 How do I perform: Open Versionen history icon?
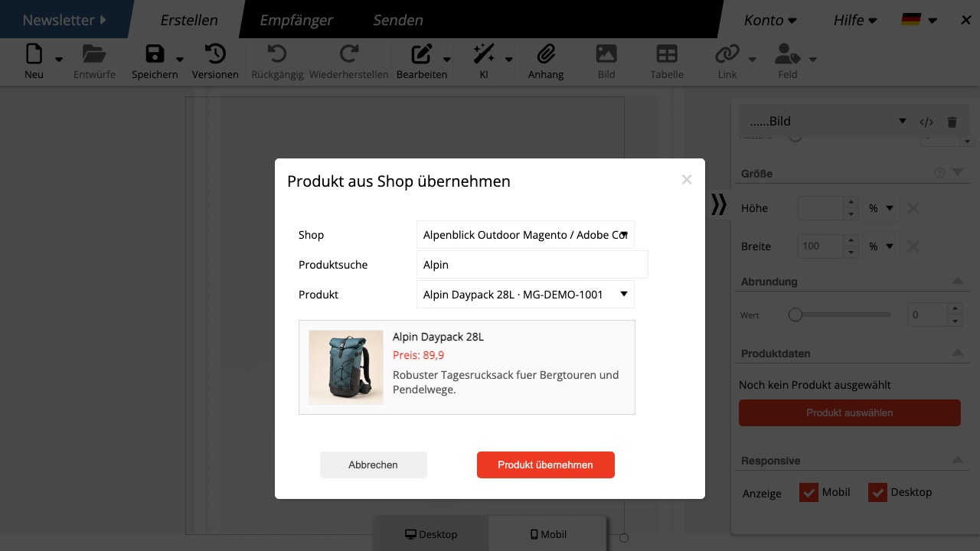pyautogui.click(x=215, y=54)
